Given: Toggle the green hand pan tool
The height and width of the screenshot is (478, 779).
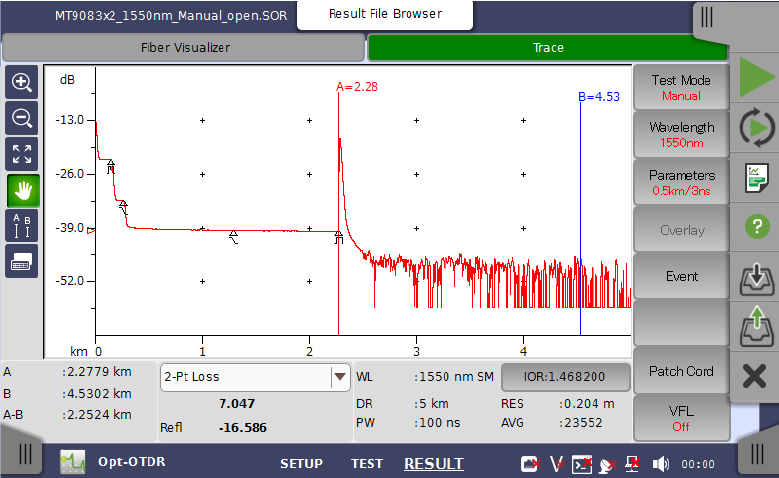Looking at the screenshot, I should [x=21, y=189].
